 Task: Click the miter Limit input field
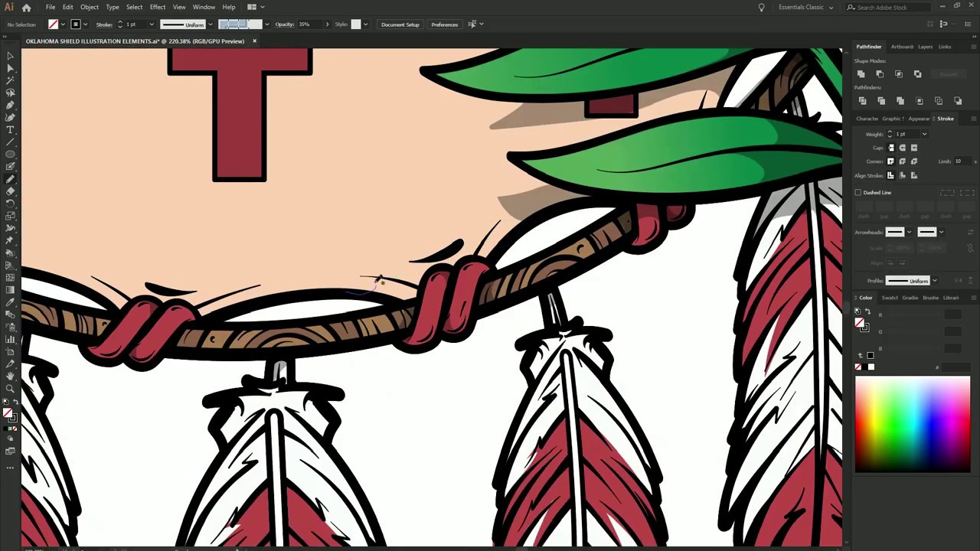click(962, 161)
